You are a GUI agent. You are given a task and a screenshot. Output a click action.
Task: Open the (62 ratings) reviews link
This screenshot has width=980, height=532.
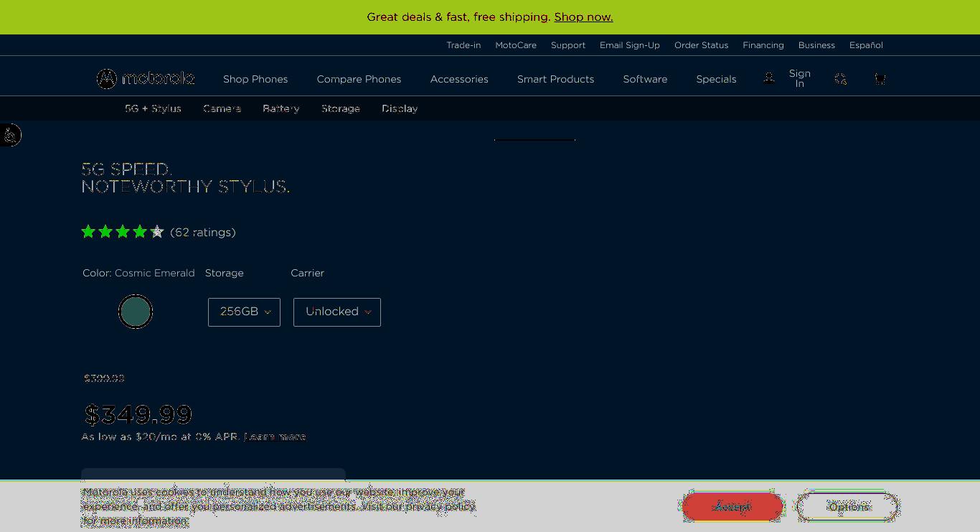(203, 232)
